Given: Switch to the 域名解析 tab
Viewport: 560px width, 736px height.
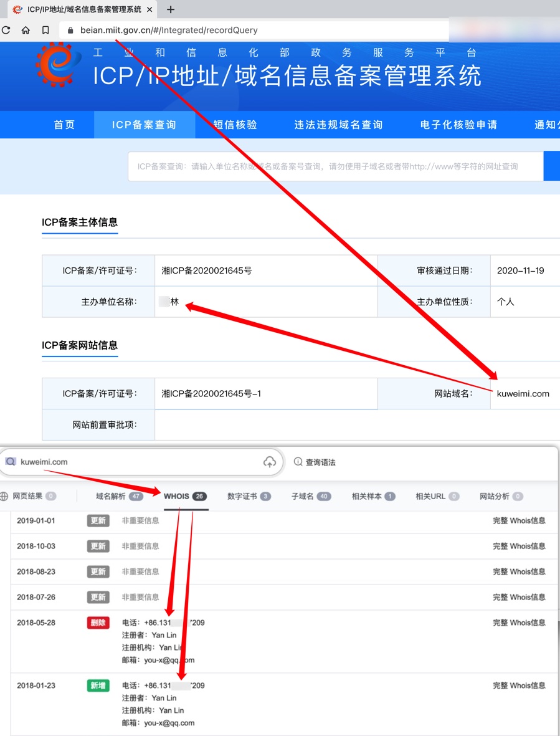Looking at the screenshot, I should click(x=119, y=496).
